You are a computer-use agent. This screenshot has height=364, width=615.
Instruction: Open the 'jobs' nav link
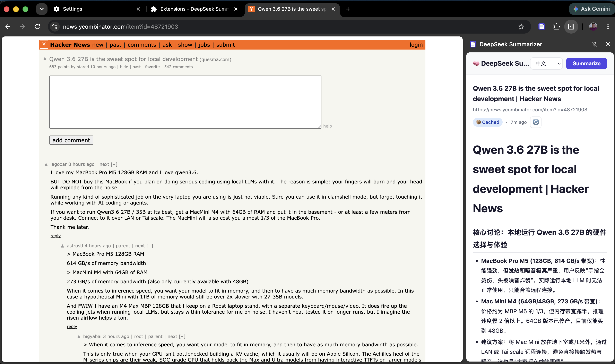pos(204,45)
